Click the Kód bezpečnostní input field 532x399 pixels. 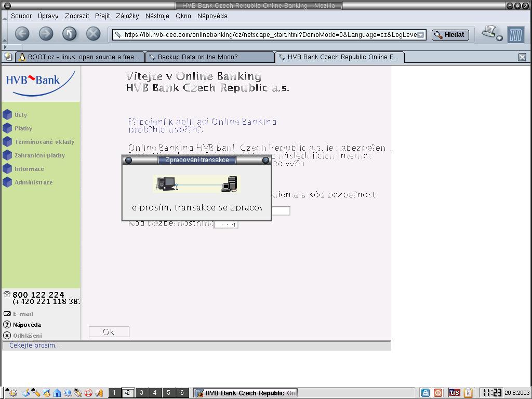point(226,224)
